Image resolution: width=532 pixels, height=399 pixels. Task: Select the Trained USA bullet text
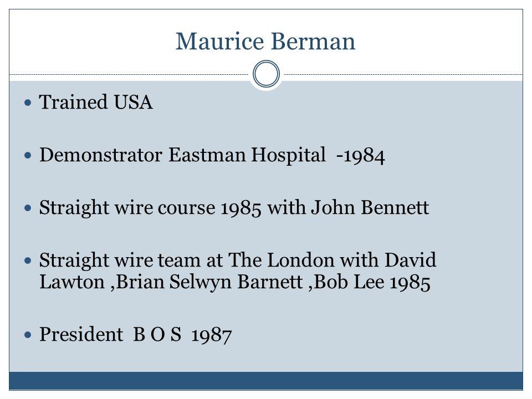(96, 102)
